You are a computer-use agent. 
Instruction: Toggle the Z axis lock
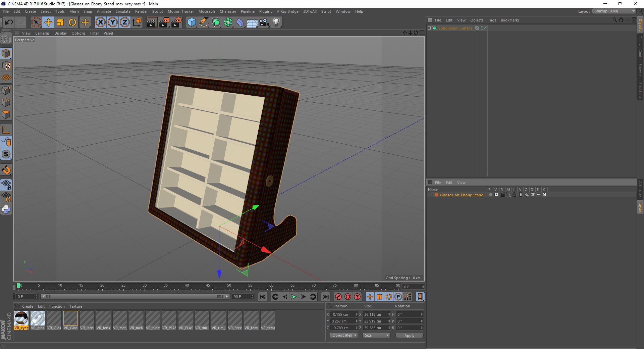pos(125,22)
